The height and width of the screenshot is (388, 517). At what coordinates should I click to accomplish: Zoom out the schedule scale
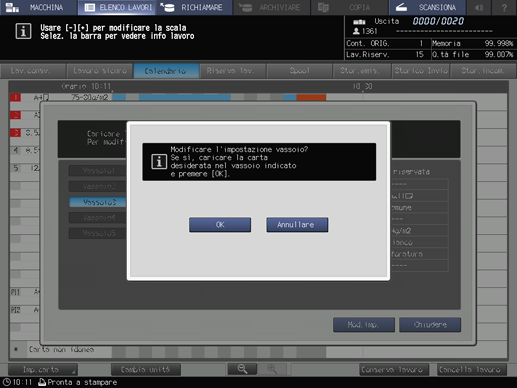(x=242, y=369)
